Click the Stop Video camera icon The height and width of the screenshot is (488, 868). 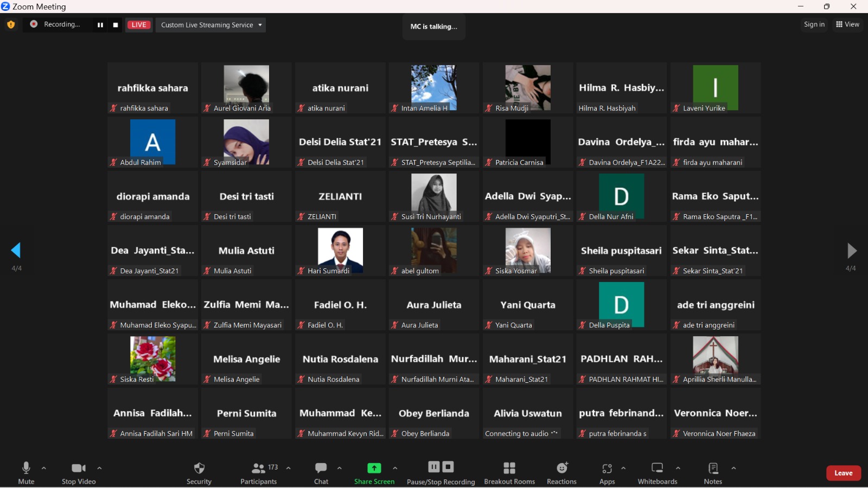point(79,468)
